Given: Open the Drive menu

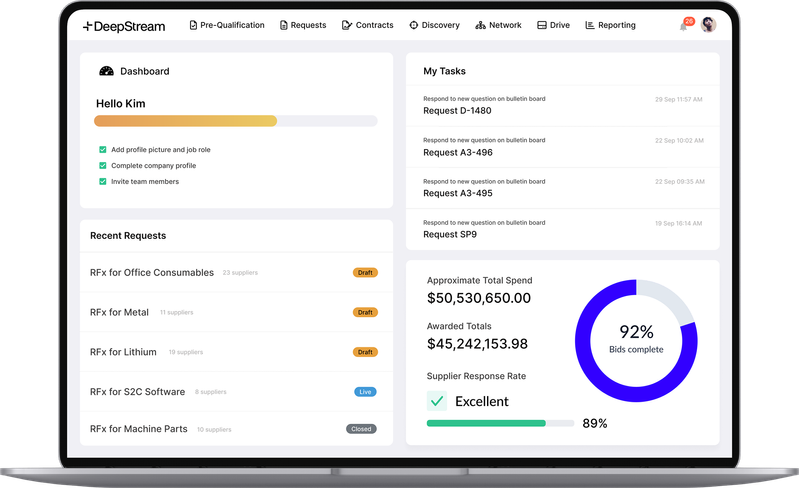Looking at the screenshot, I should 553,25.
